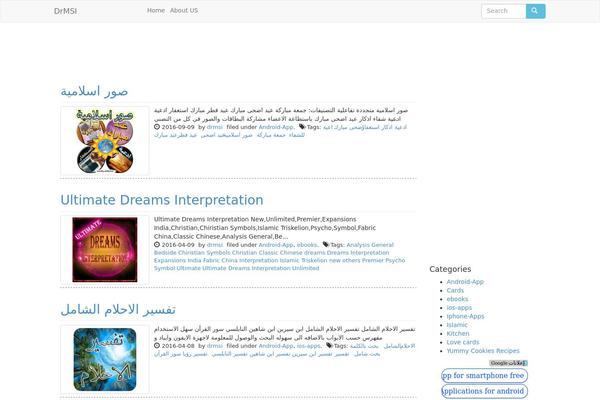Click ebooks category under Ultimate Dreams post
Viewport: 600px width, 400px height.
coord(307,245)
